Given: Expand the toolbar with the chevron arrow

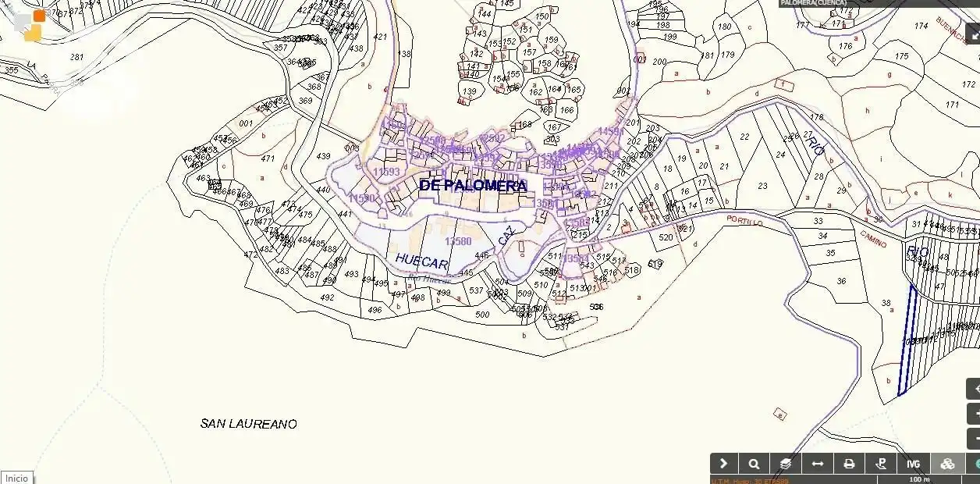Looking at the screenshot, I should [724, 464].
